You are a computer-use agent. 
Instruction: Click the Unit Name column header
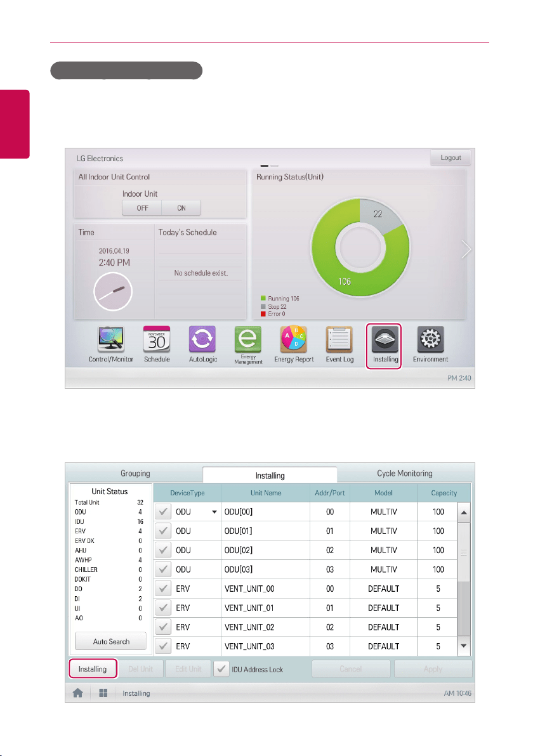click(266, 493)
